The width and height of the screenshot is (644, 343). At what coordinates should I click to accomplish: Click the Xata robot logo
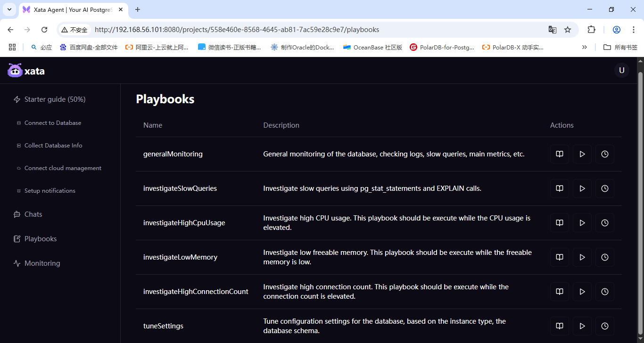point(14,70)
